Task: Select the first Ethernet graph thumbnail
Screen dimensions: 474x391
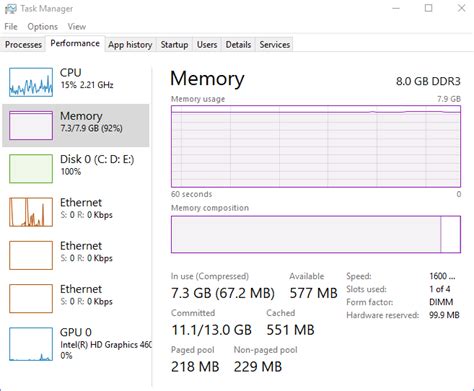Action: [x=31, y=212]
